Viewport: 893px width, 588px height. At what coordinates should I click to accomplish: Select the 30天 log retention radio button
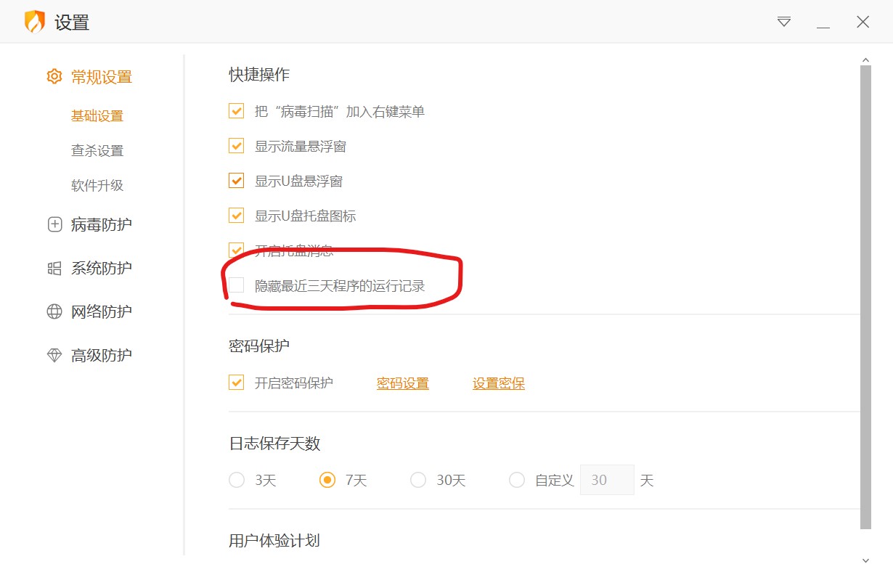click(x=418, y=481)
